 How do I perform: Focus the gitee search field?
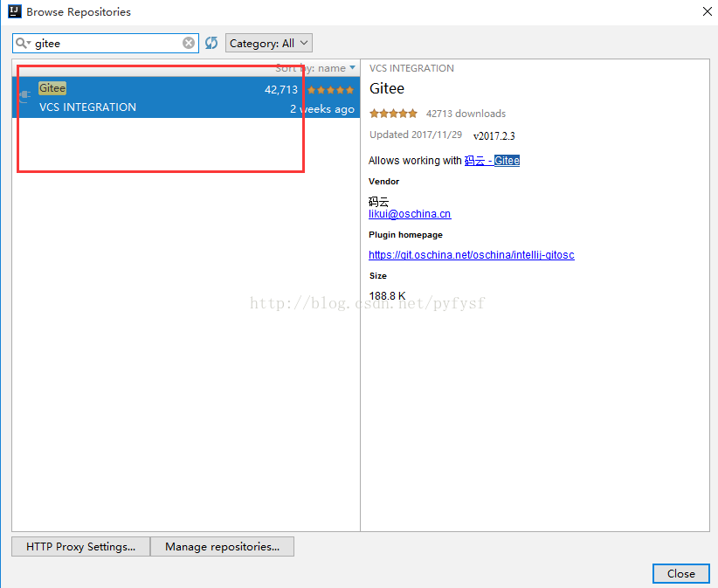[x=106, y=43]
